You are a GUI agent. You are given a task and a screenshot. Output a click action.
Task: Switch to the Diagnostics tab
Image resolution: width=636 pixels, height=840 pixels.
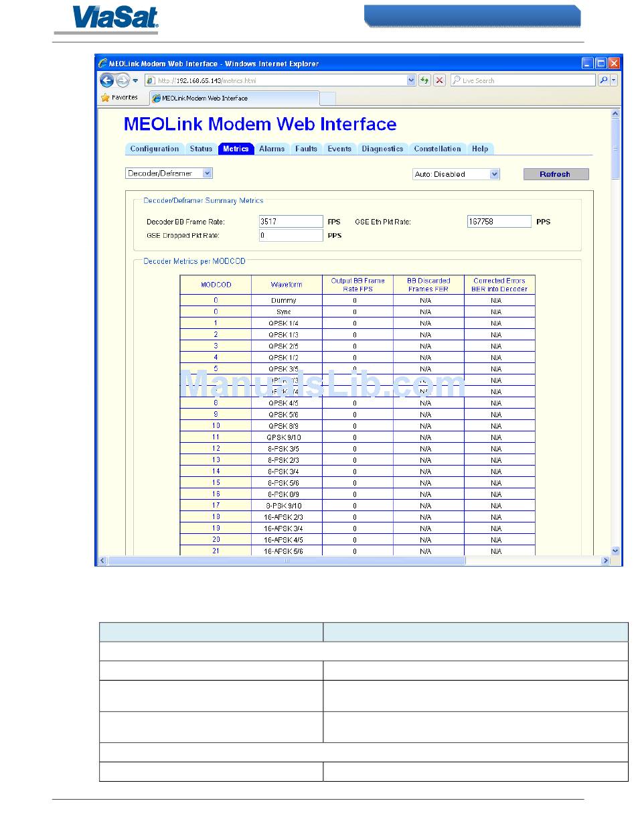coord(382,149)
